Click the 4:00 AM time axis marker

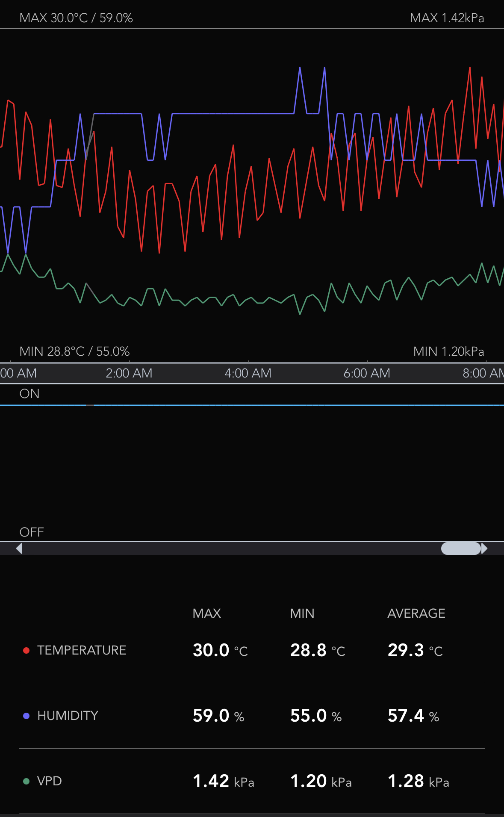coord(248,373)
